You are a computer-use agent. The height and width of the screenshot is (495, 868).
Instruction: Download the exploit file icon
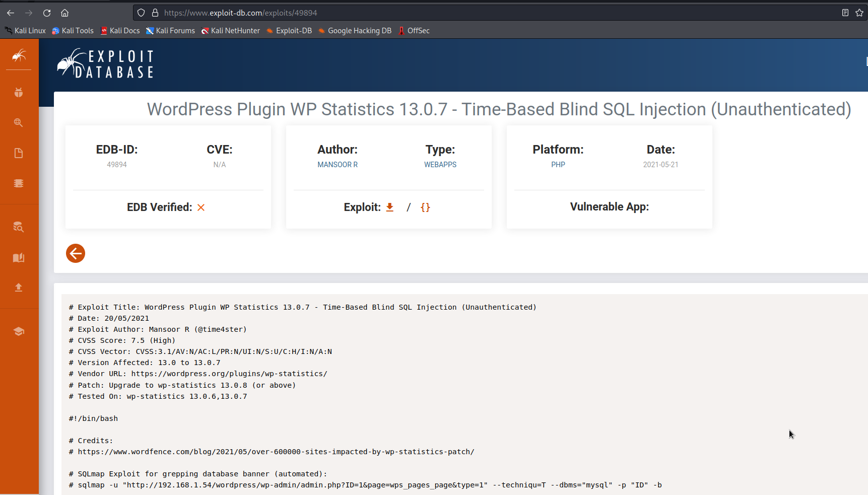click(389, 207)
